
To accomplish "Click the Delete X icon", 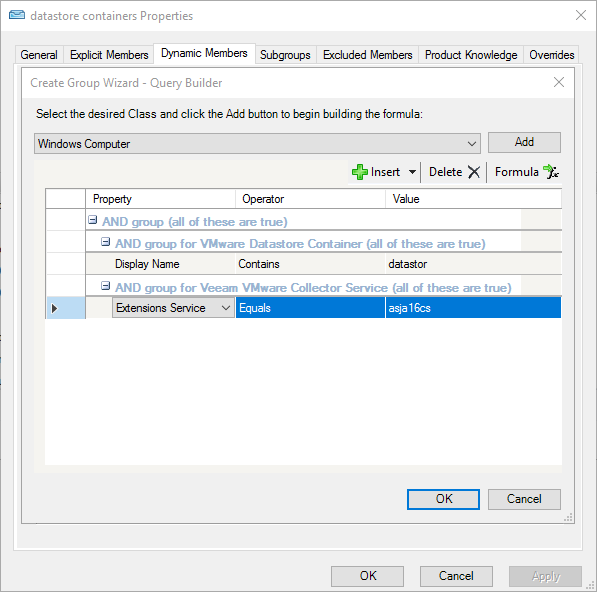I will pos(474,172).
